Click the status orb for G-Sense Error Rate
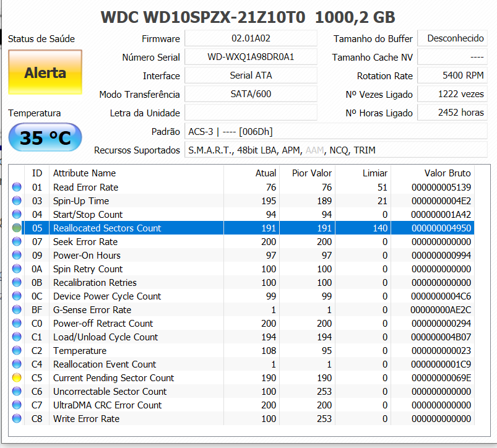This screenshot has height=448, width=497. click(x=17, y=309)
